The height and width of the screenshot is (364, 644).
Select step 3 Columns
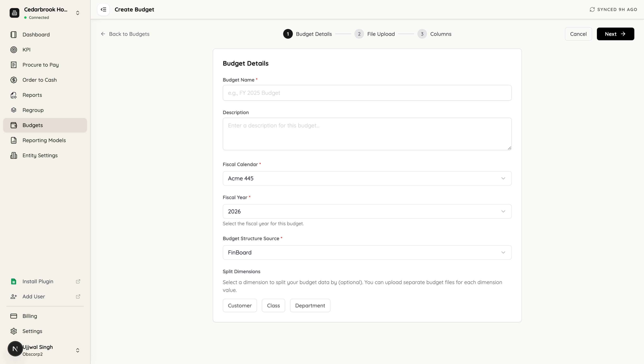[x=434, y=34]
